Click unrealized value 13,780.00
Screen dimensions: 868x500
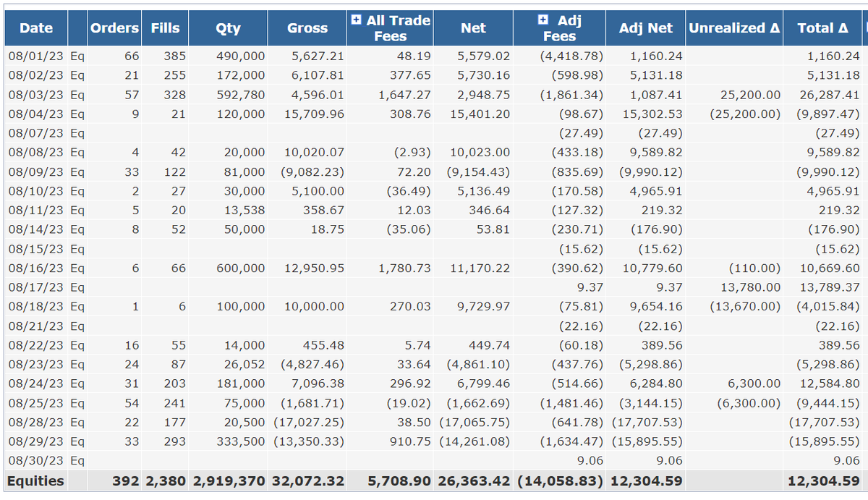(751, 287)
